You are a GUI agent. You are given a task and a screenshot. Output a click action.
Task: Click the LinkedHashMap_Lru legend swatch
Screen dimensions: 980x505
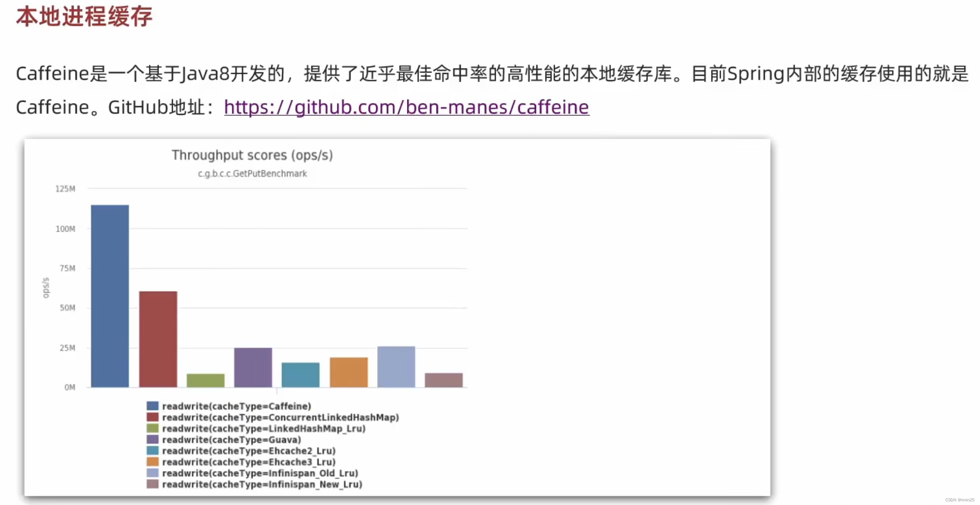[153, 428]
